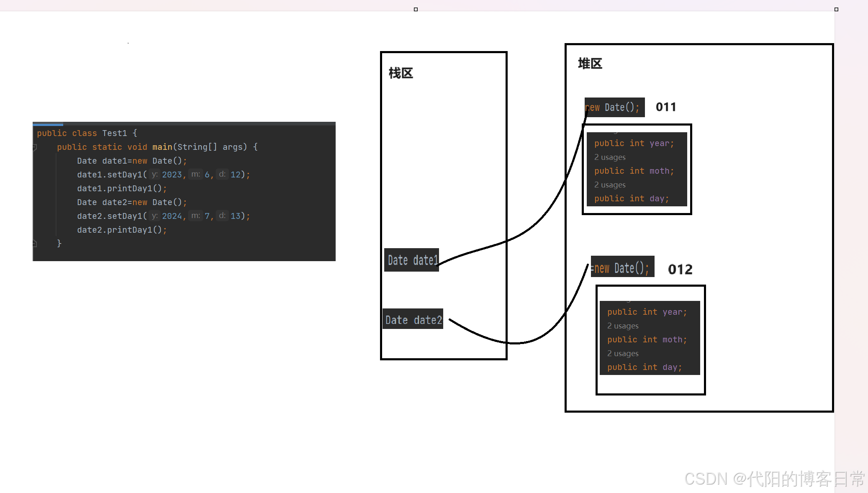The height and width of the screenshot is (493, 868).
Task: Click the CSDN watermark text
Action: click(774, 479)
